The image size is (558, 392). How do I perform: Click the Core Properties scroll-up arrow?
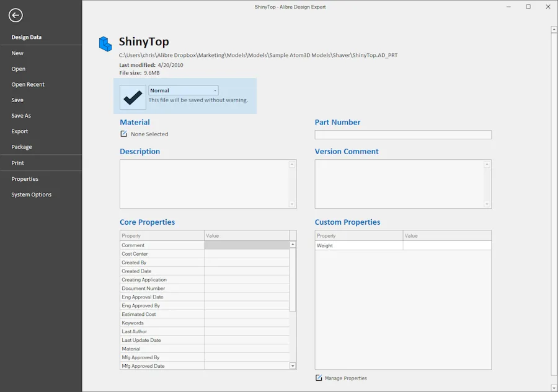coord(293,245)
